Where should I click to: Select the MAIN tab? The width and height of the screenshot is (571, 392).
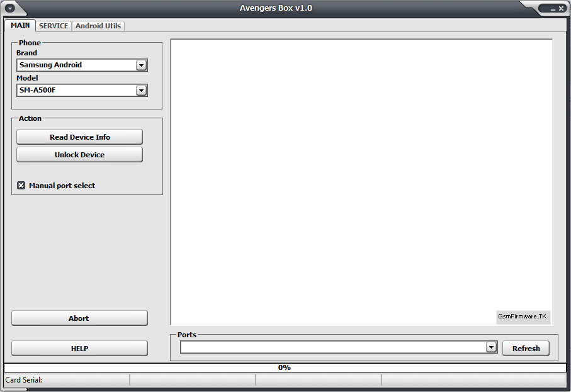click(x=20, y=25)
